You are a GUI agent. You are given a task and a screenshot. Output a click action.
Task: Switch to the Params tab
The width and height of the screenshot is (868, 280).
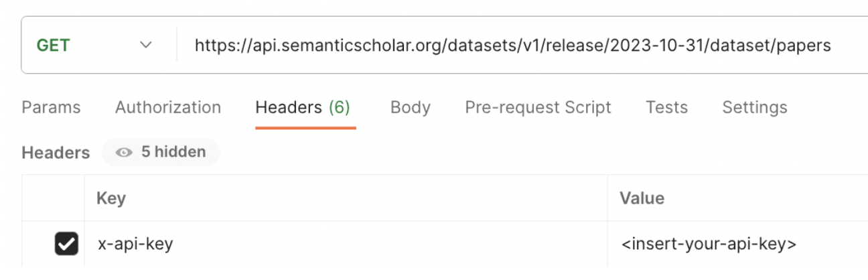click(x=51, y=107)
